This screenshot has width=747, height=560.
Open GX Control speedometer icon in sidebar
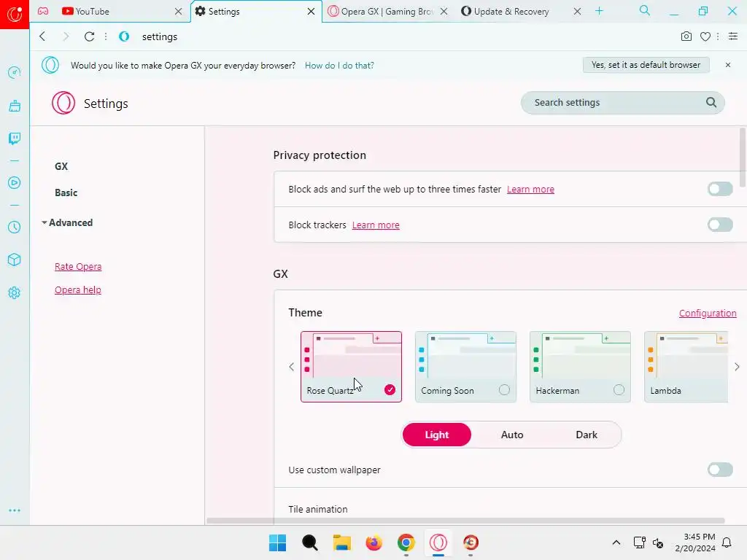click(15, 72)
